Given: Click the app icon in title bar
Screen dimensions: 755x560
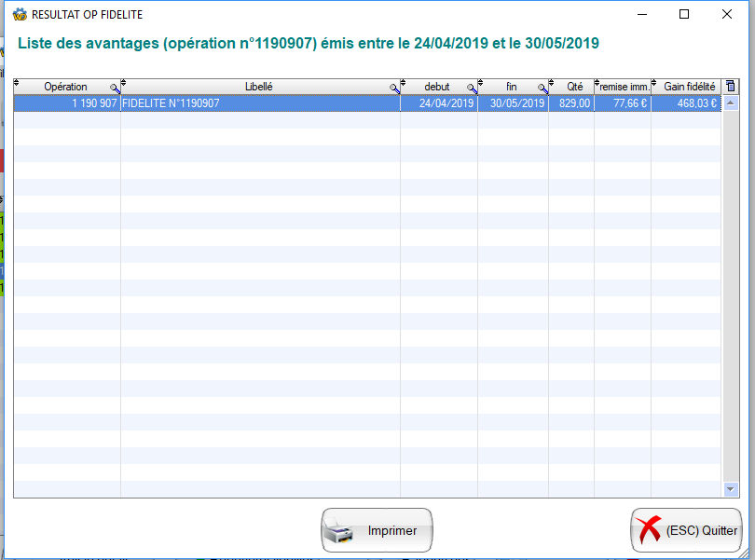Looking at the screenshot, I should [x=20, y=15].
